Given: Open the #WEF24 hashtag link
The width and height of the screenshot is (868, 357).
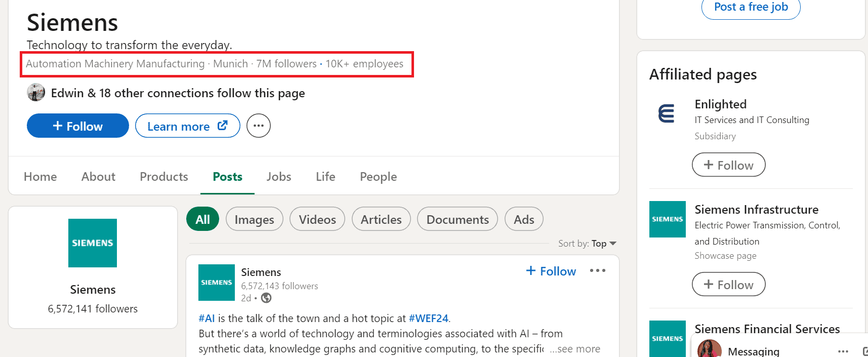Looking at the screenshot, I should click(x=428, y=319).
